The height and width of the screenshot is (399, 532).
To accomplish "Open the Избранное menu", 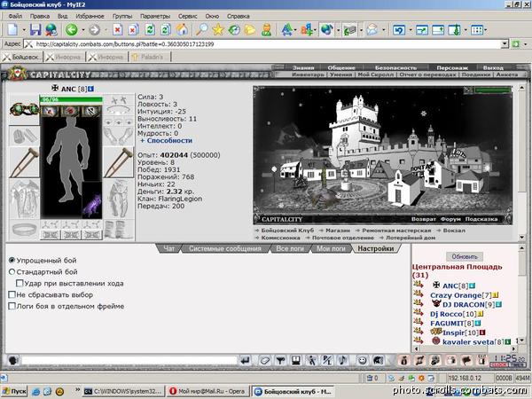I will 90,16.
